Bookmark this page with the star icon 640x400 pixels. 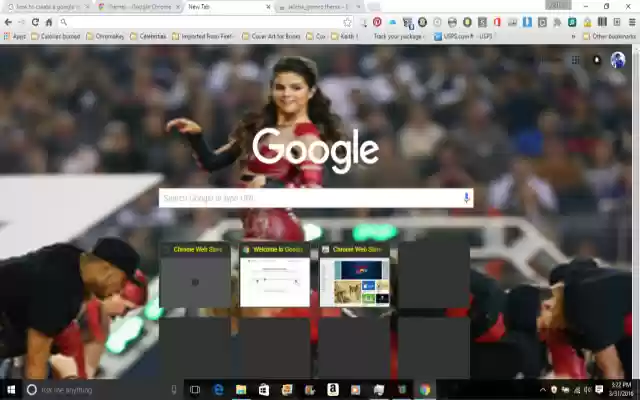click(347, 22)
